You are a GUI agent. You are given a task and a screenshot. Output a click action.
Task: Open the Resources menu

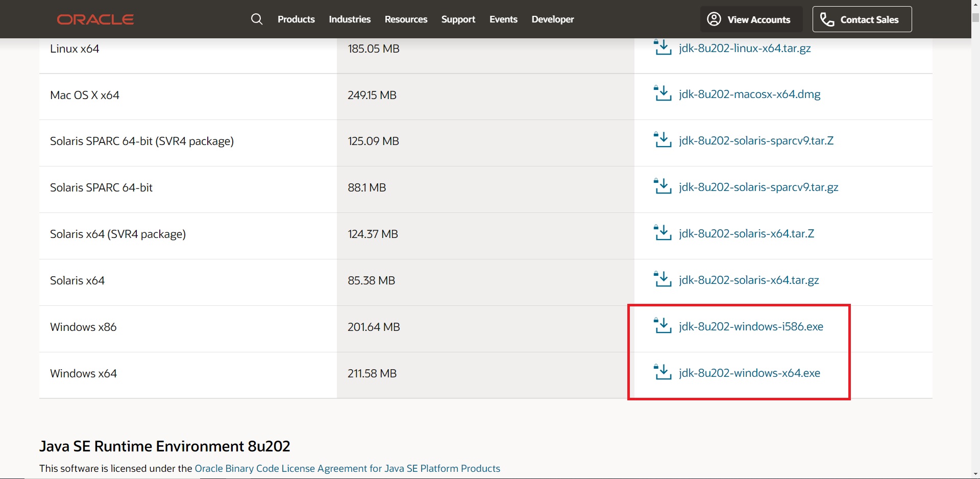coord(406,19)
